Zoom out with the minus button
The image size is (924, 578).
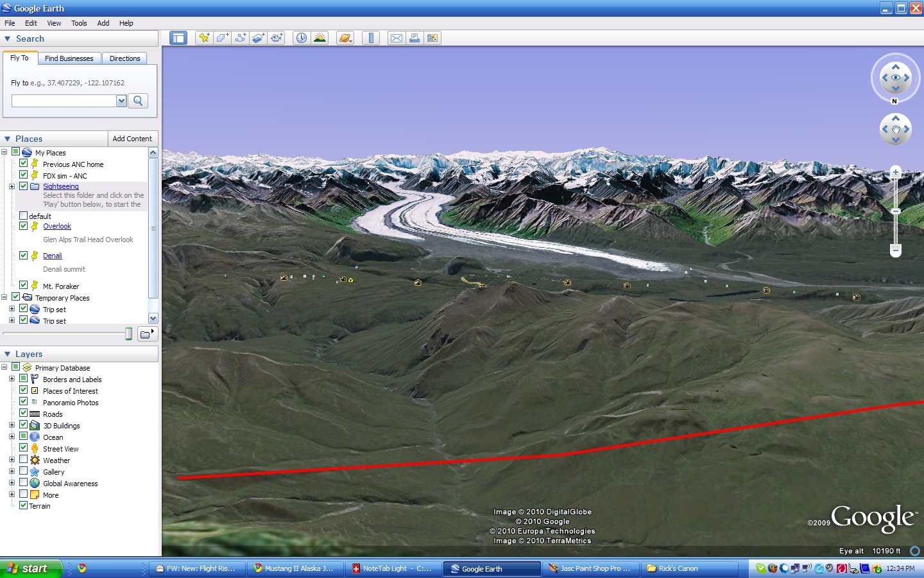pyautogui.click(x=896, y=250)
